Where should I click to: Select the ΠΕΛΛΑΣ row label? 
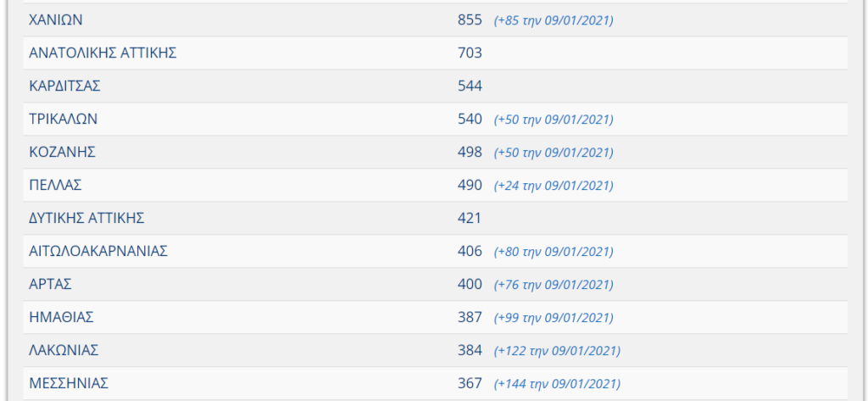(x=55, y=185)
